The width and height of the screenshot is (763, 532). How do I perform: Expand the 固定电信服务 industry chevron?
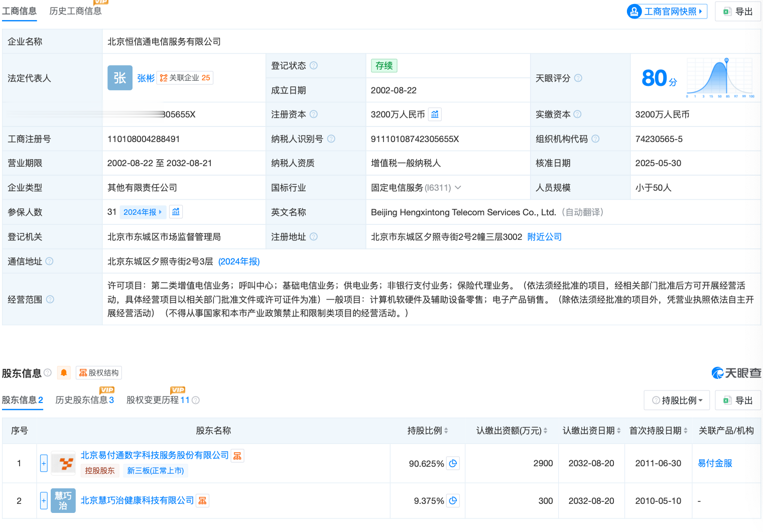tap(458, 188)
